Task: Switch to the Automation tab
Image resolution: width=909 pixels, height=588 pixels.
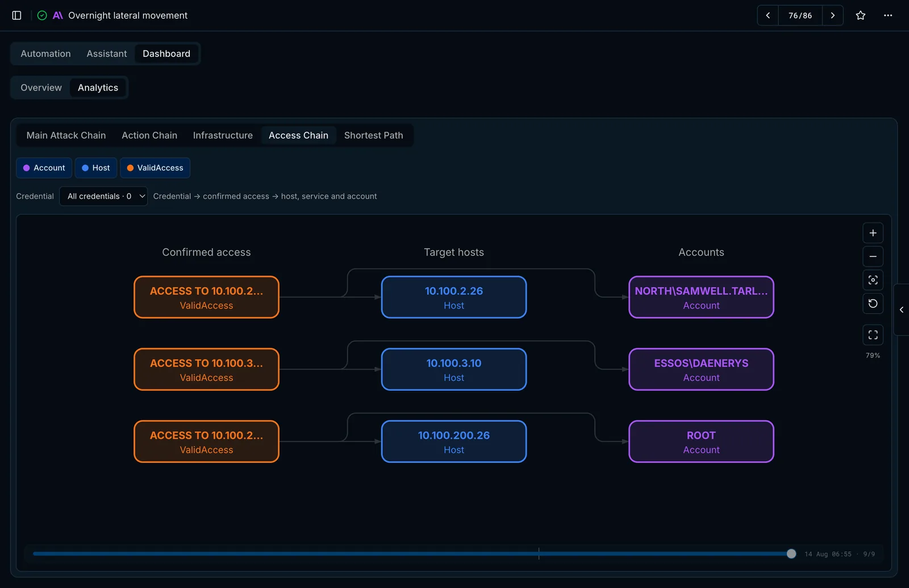Action: tap(46, 53)
